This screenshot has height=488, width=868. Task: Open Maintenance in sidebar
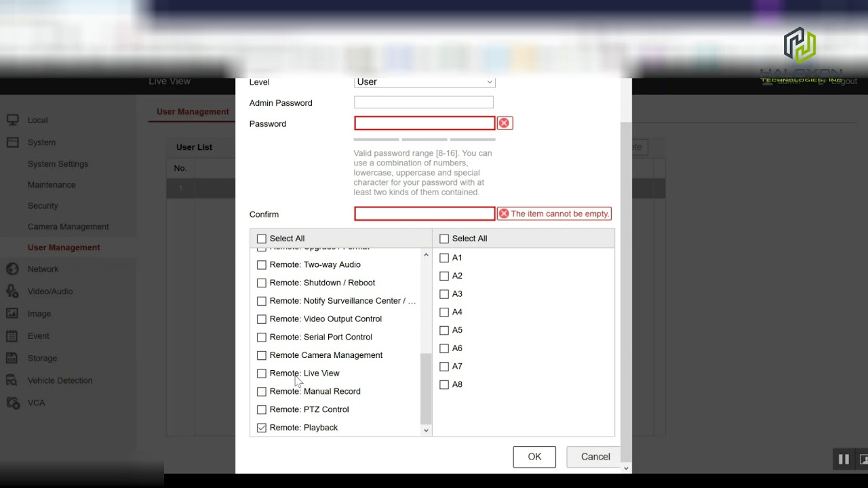pyautogui.click(x=52, y=185)
